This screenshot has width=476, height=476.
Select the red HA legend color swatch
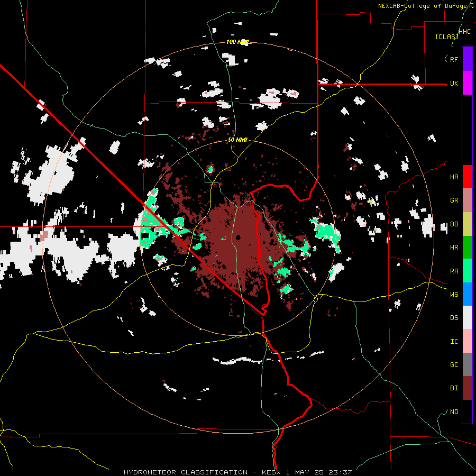467,177
